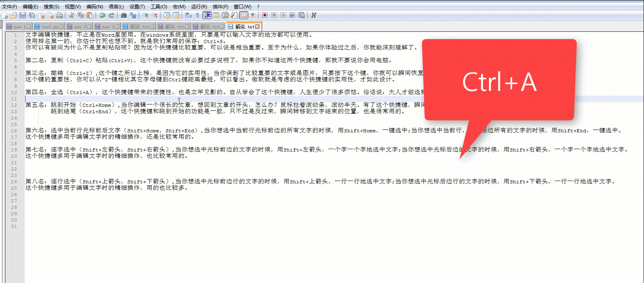This screenshot has width=644, height=283.
Task: Click the Paste clipboard icon
Action: tap(90, 15)
